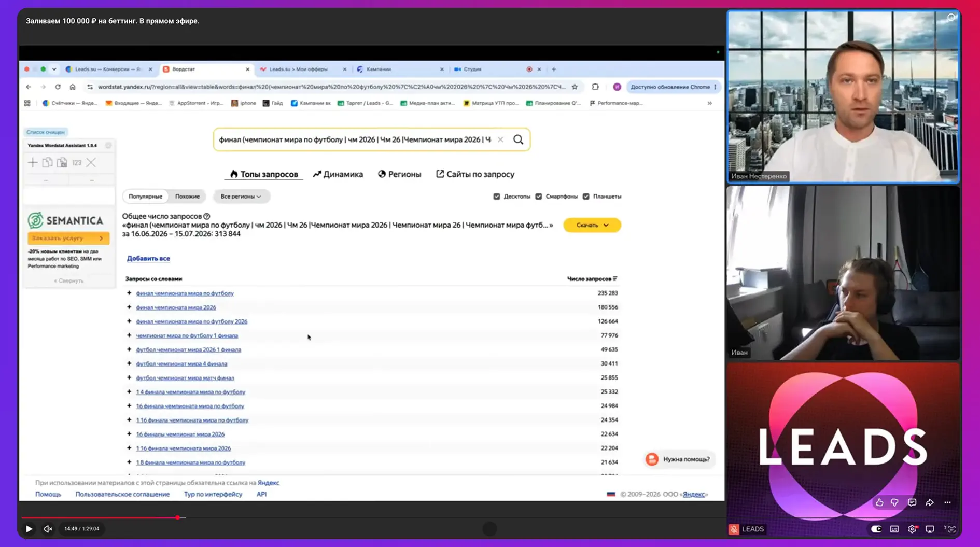Switch to the Динамика tab
This screenshot has width=980, height=547.
click(x=338, y=174)
